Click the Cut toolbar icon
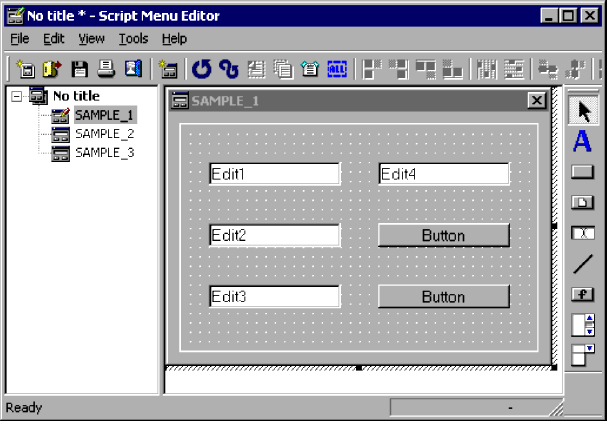The height and width of the screenshot is (421, 607). pyautogui.click(x=256, y=69)
